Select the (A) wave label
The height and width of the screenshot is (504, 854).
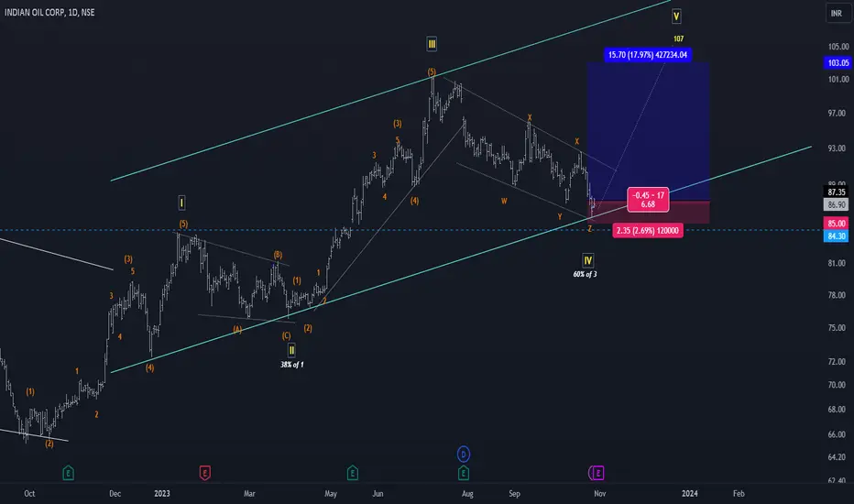[237, 329]
